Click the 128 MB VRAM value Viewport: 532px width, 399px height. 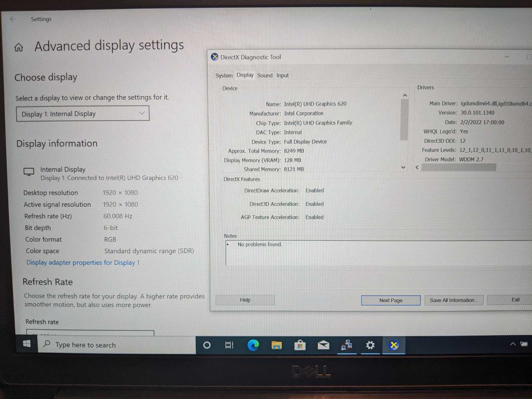point(292,160)
